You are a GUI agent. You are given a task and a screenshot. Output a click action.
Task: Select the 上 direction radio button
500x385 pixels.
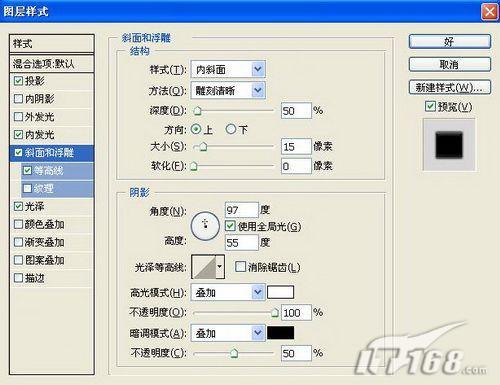[x=196, y=129]
